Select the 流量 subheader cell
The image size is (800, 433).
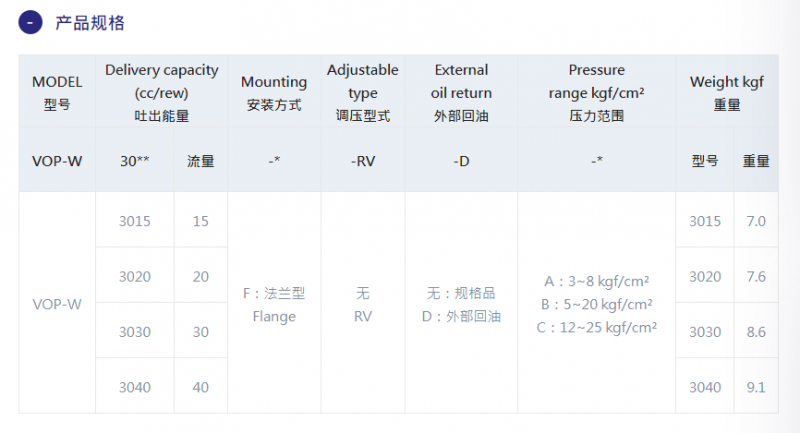point(201,161)
